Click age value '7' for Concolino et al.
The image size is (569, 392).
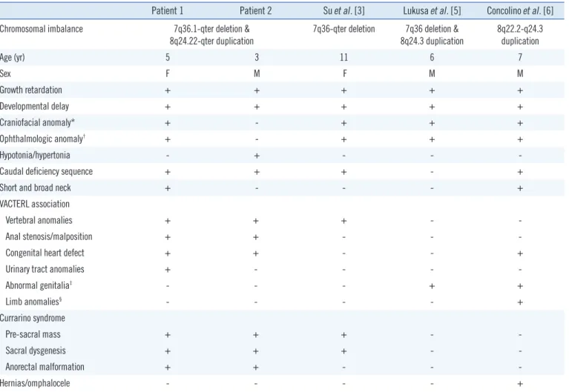520,57
